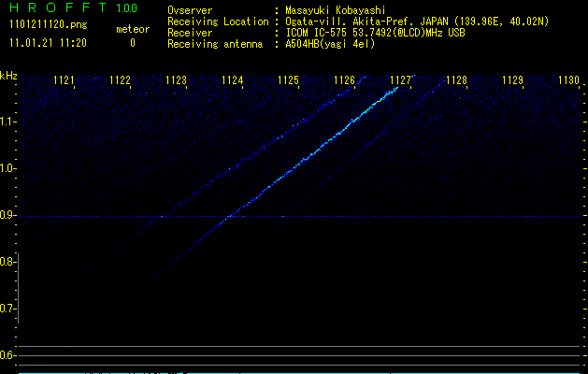Screen dimensions: 588x374
Task: Click time axis label 1128
Action: (x=456, y=80)
